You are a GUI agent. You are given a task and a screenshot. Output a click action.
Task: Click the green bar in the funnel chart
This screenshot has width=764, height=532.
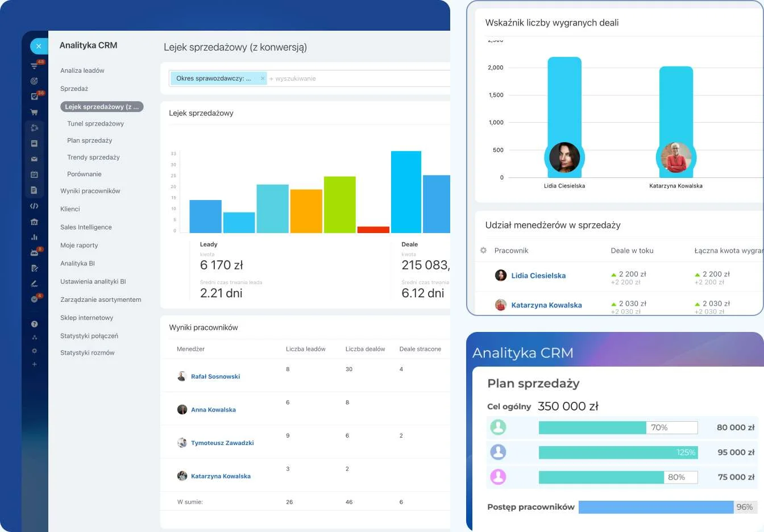click(x=340, y=205)
